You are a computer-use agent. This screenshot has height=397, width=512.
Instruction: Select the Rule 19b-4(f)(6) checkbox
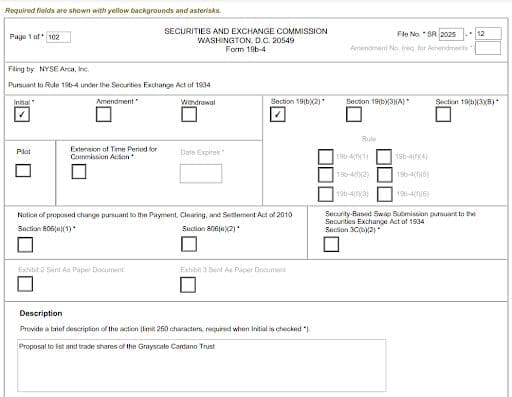click(385, 194)
